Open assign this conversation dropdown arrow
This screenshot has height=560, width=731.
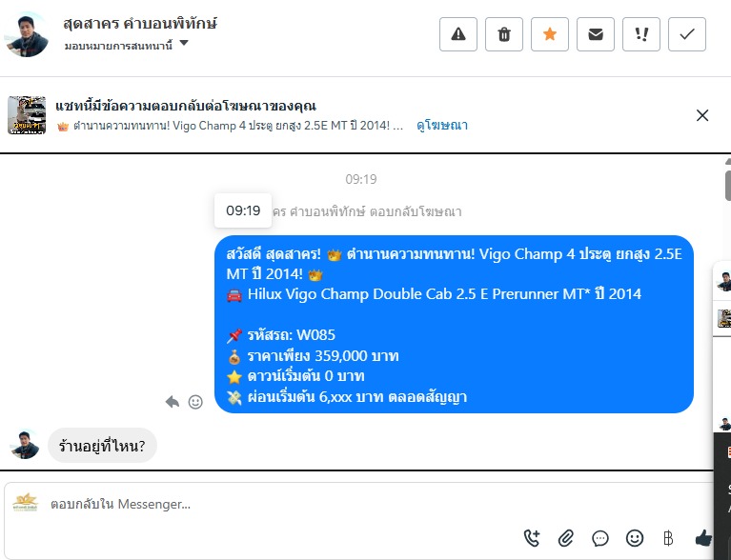point(184,43)
